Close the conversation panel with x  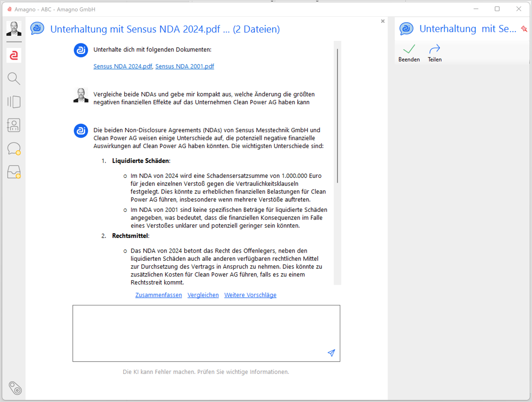pos(383,21)
